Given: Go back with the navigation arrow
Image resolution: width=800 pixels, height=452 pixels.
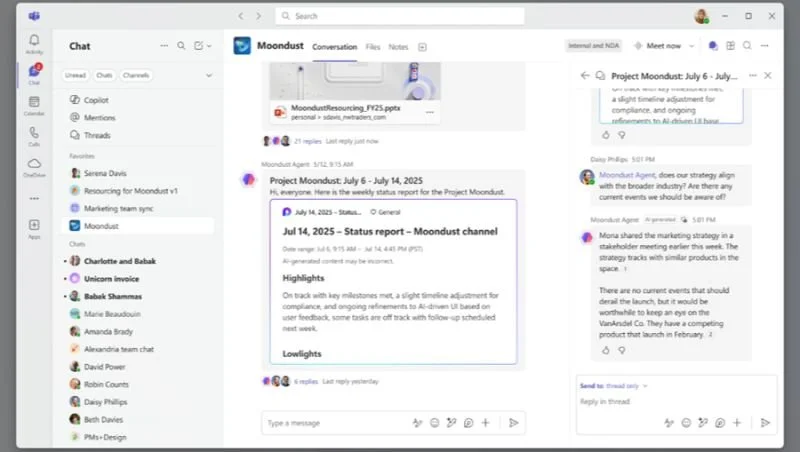Looking at the screenshot, I should (x=241, y=16).
